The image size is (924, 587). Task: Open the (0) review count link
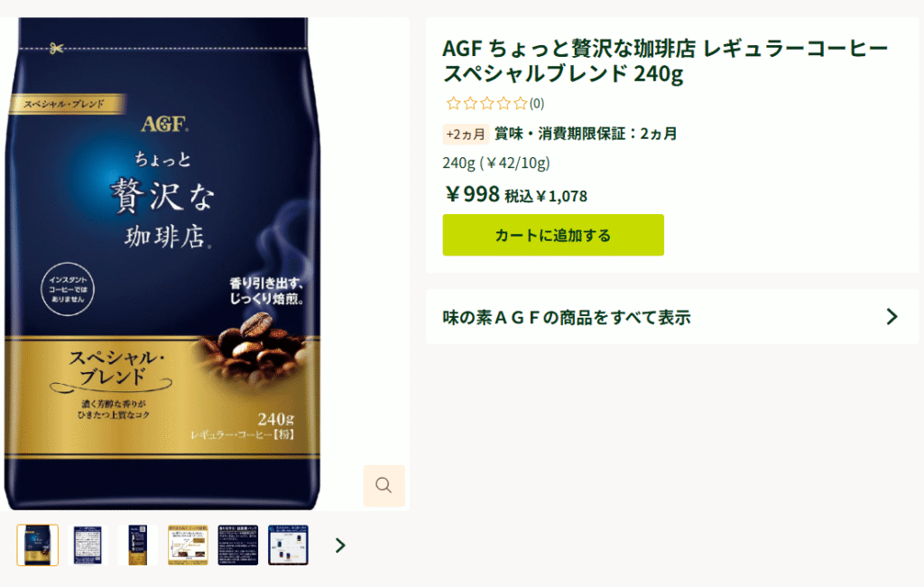tap(537, 104)
